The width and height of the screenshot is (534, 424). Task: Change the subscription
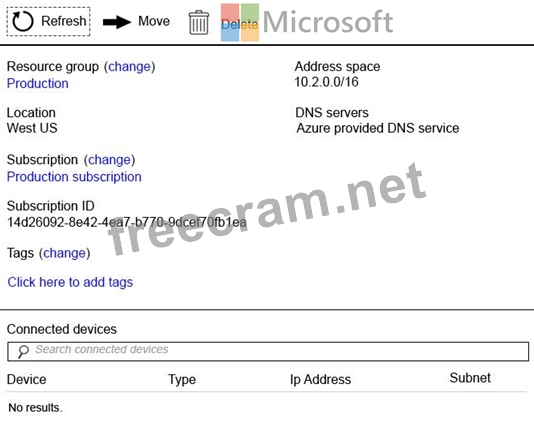tap(110, 160)
